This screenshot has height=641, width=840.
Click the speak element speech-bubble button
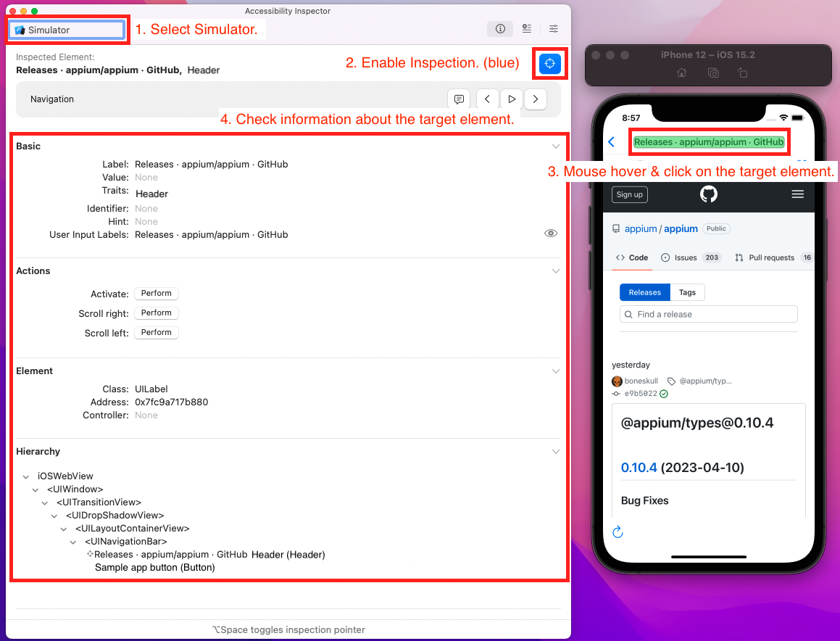pyautogui.click(x=459, y=99)
